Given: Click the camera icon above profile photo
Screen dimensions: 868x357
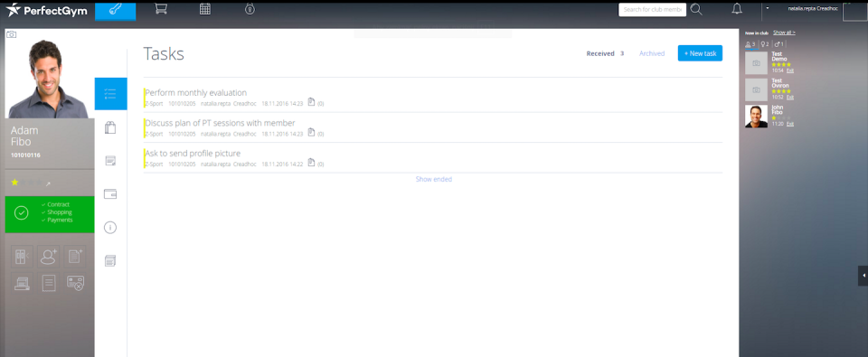Looking at the screenshot, I should click(11, 34).
